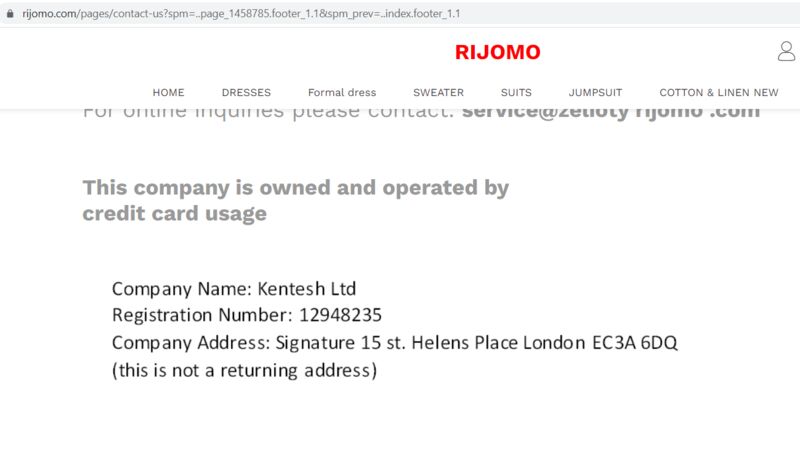Screen dimensions: 800x463
Task: Click the 'owned and operated by' heading
Action: tap(295, 188)
